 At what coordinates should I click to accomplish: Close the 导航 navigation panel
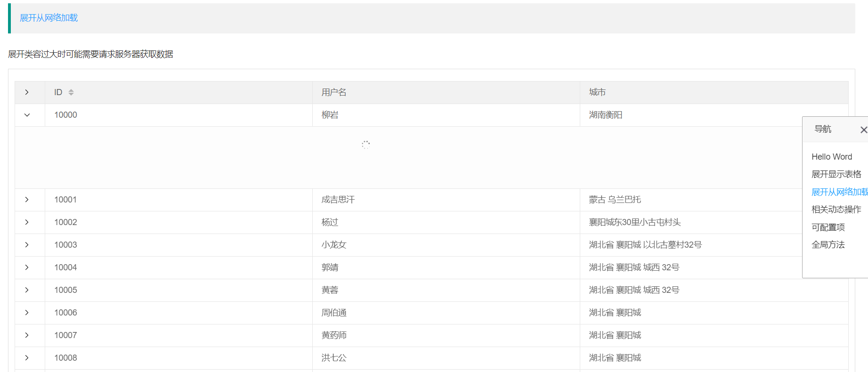[863, 130]
